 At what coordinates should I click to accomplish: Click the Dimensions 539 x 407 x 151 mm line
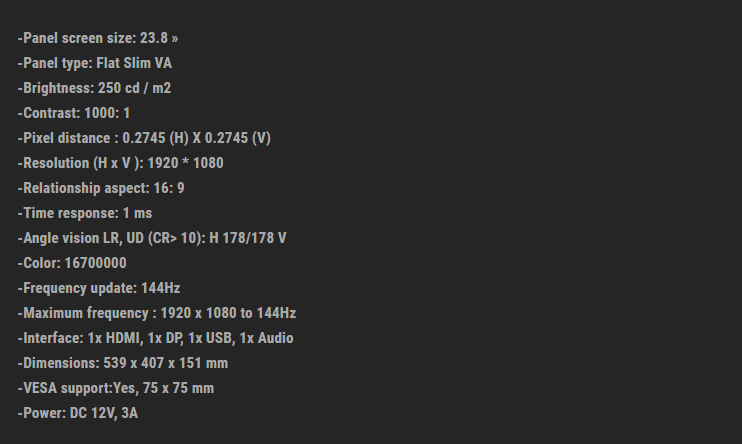point(123,363)
